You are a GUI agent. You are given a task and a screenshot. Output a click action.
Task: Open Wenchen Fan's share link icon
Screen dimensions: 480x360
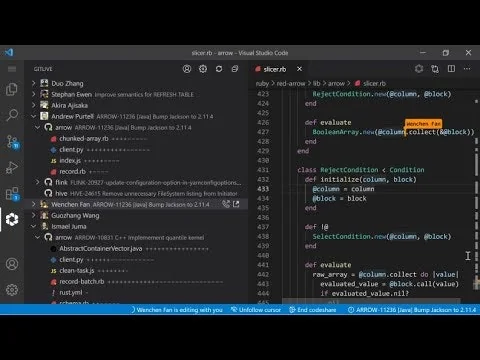coord(236,204)
